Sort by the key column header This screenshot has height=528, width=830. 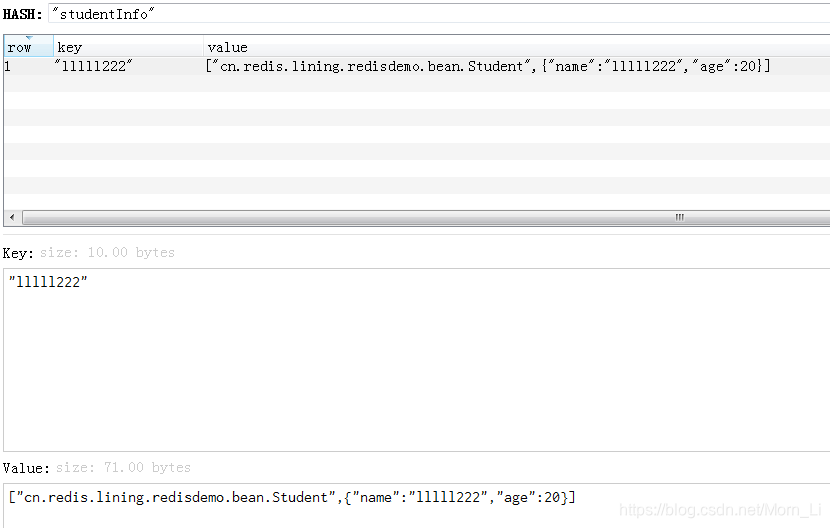click(128, 47)
